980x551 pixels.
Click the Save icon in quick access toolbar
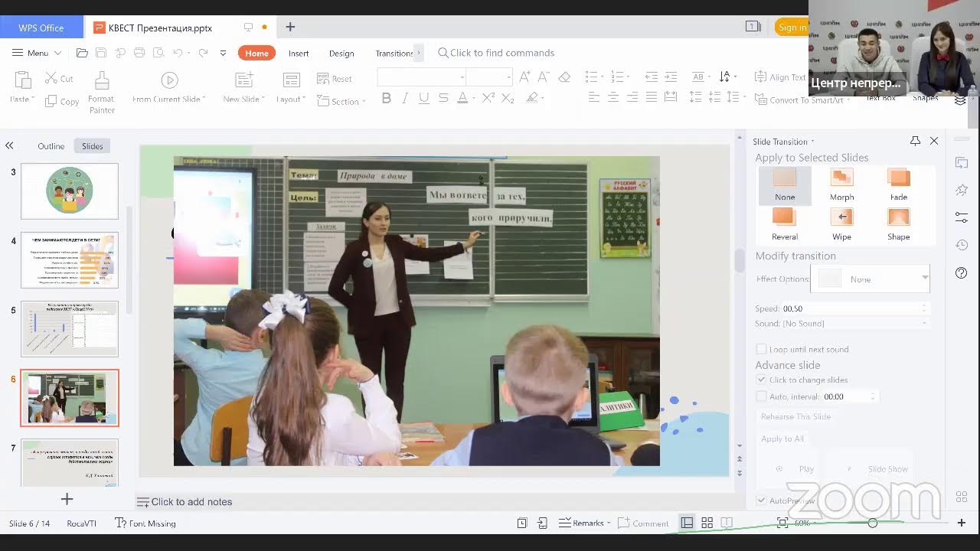100,53
